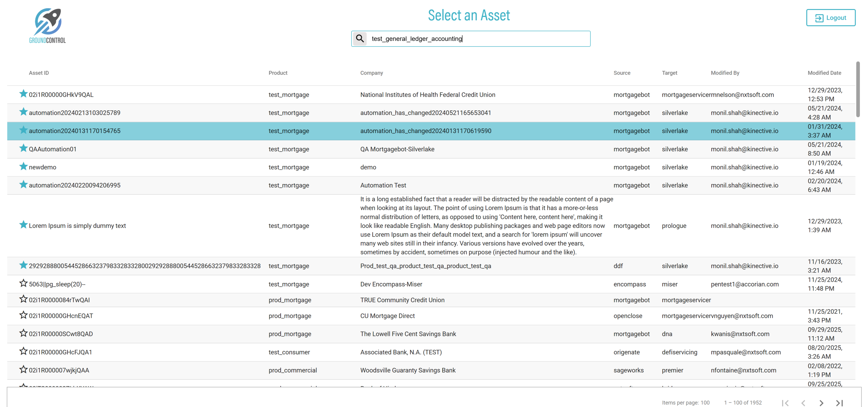Go to next page of assets
This screenshot has width=868, height=407.
(x=821, y=402)
